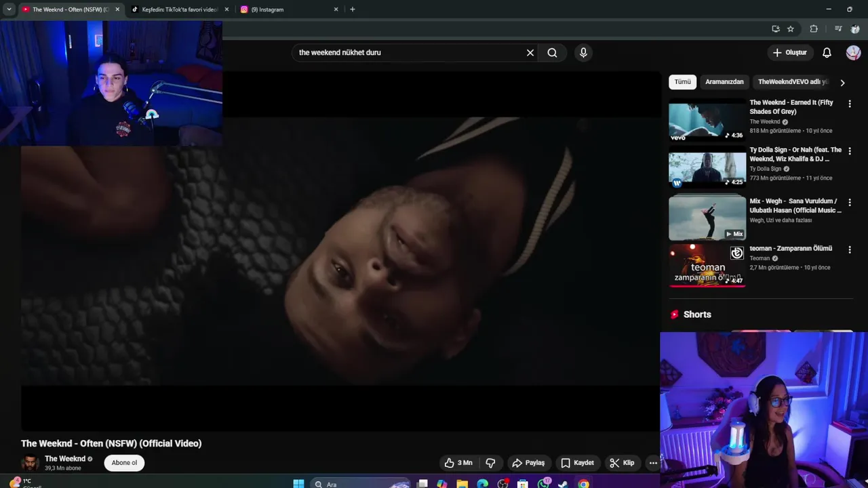Image resolution: width=868 pixels, height=488 pixels.
Task: Open options menu for Or Nah video
Action: tap(850, 151)
